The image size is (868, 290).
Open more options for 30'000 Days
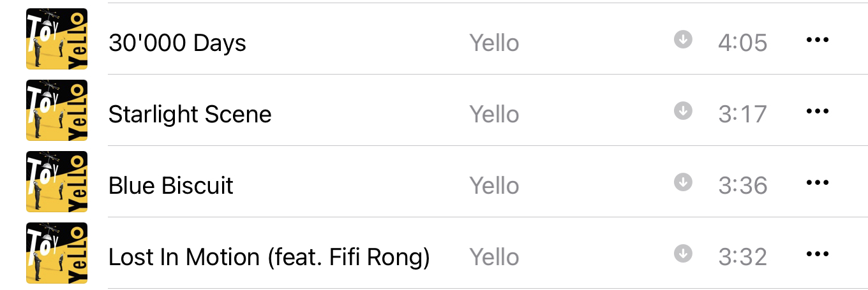(x=817, y=40)
